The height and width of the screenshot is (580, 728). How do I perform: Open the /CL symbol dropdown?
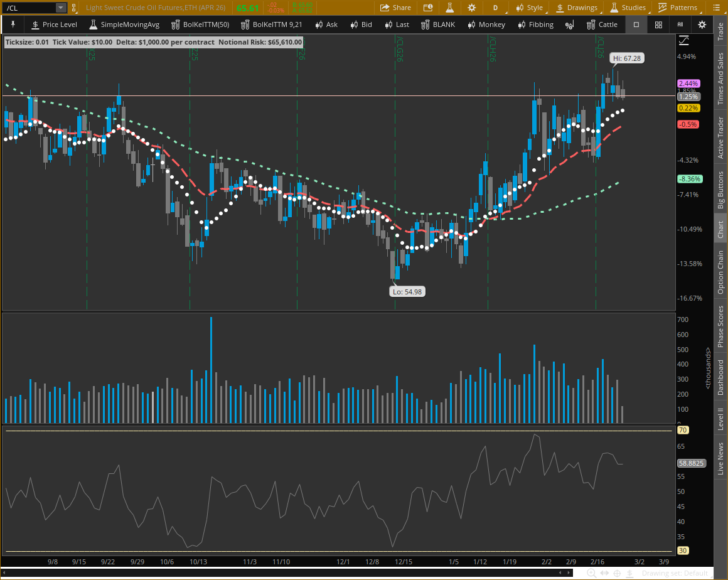click(60, 8)
